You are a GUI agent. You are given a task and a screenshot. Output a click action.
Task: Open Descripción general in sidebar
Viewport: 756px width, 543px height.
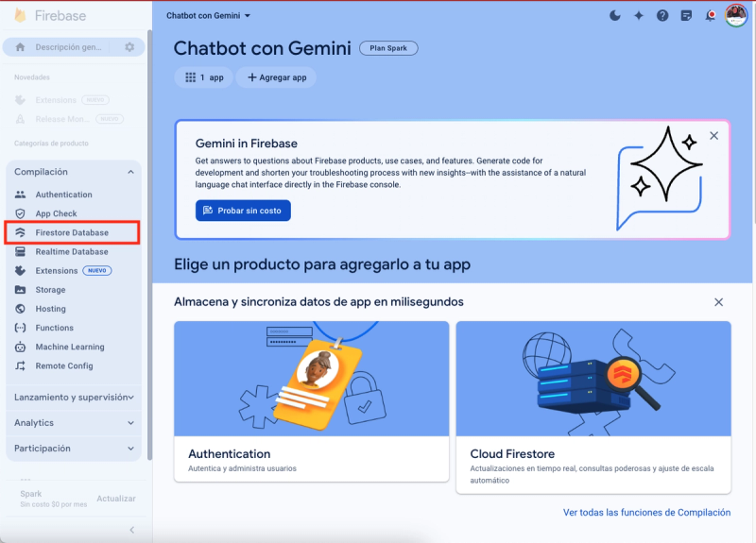coord(68,47)
